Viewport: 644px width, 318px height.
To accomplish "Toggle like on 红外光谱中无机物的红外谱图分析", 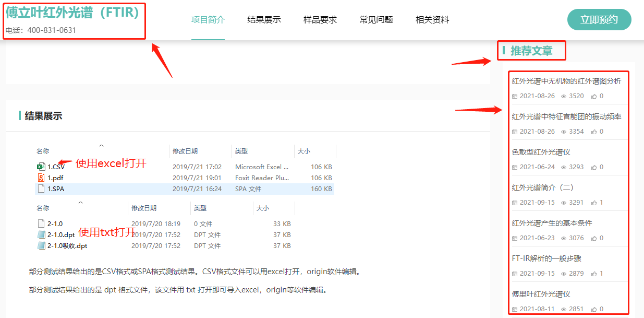I will point(593,96).
